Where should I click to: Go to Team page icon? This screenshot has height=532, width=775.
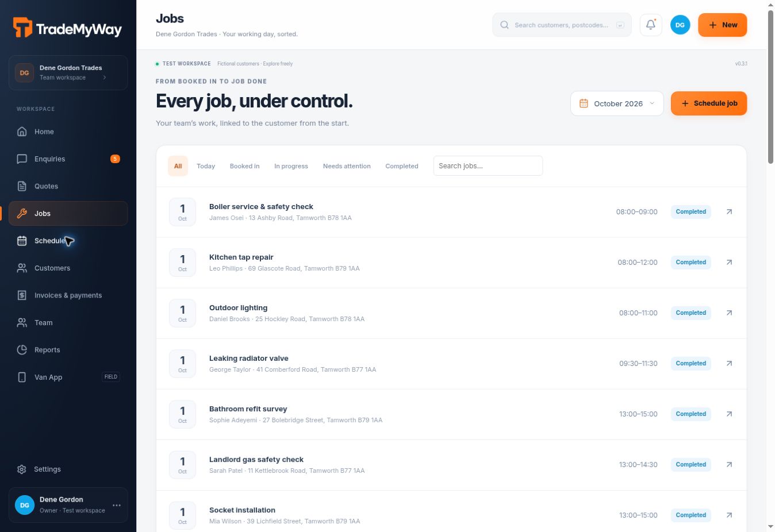22,322
